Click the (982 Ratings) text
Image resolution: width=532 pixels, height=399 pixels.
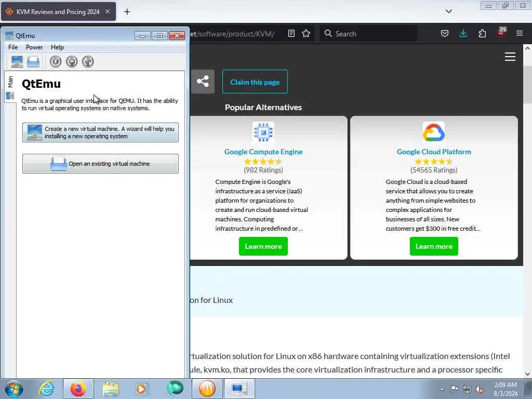(x=263, y=170)
